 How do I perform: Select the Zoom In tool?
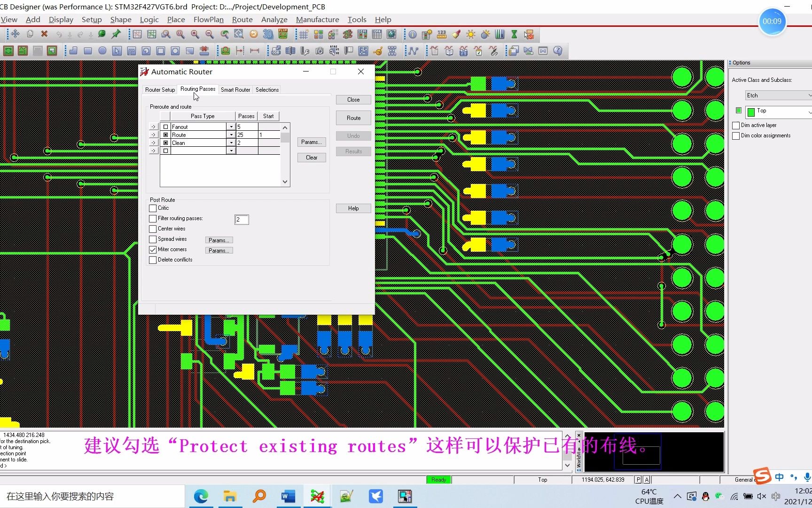(x=195, y=34)
